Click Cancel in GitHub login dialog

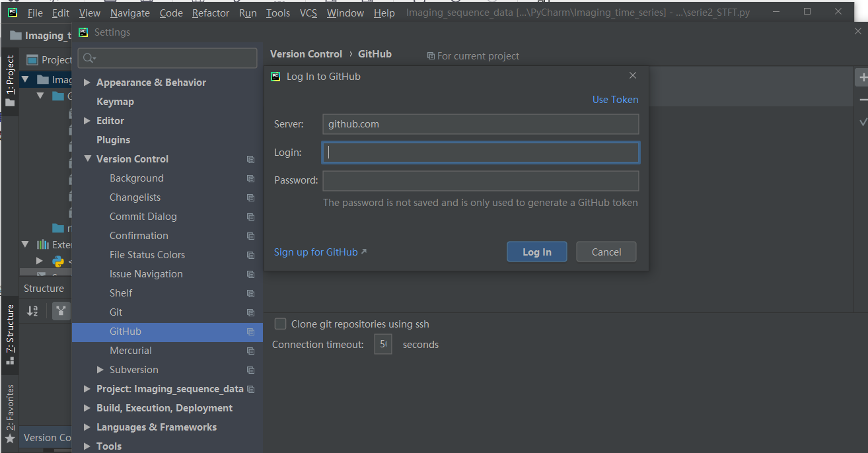[606, 252]
